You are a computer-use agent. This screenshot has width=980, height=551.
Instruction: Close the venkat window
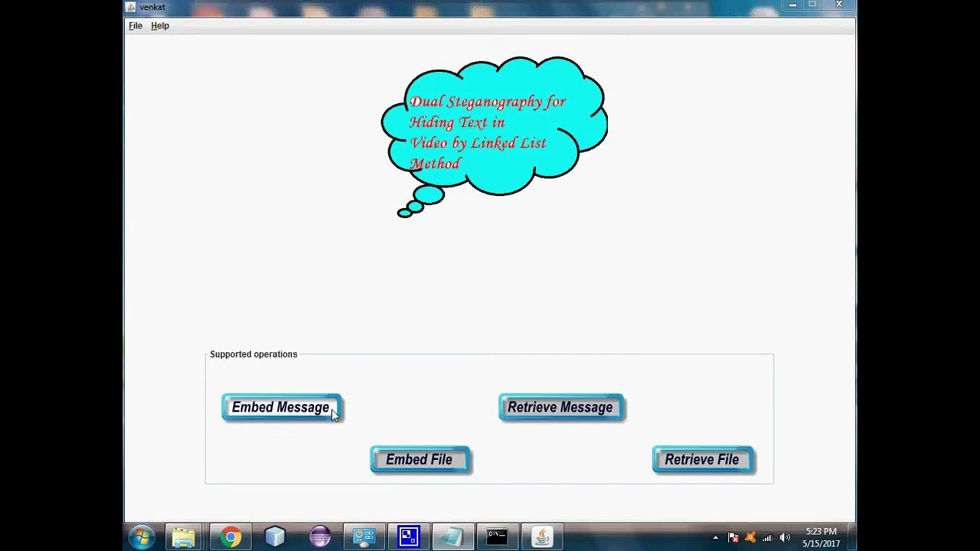[x=839, y=5]
